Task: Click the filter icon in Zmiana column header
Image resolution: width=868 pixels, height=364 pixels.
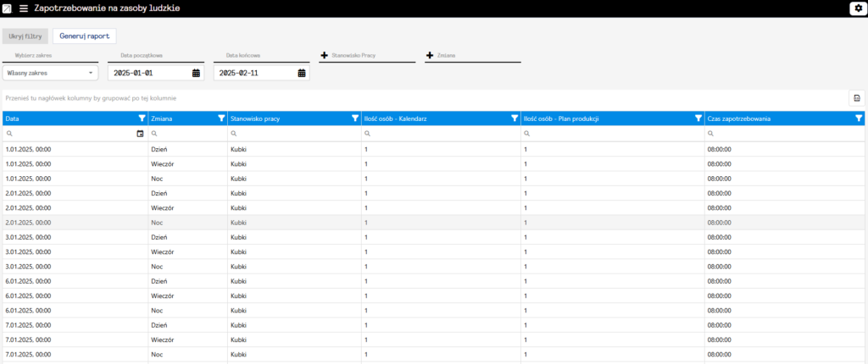Action: click(x=221, y=119)
